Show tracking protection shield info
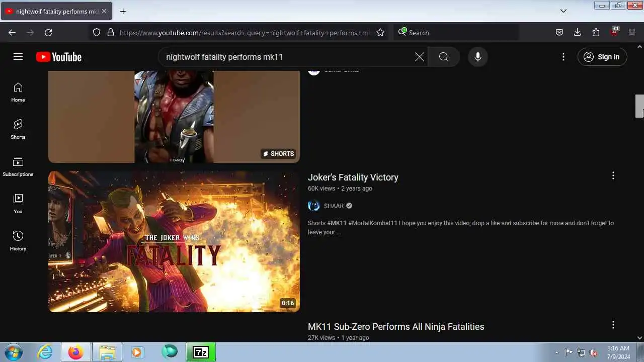 pos(97,32)
